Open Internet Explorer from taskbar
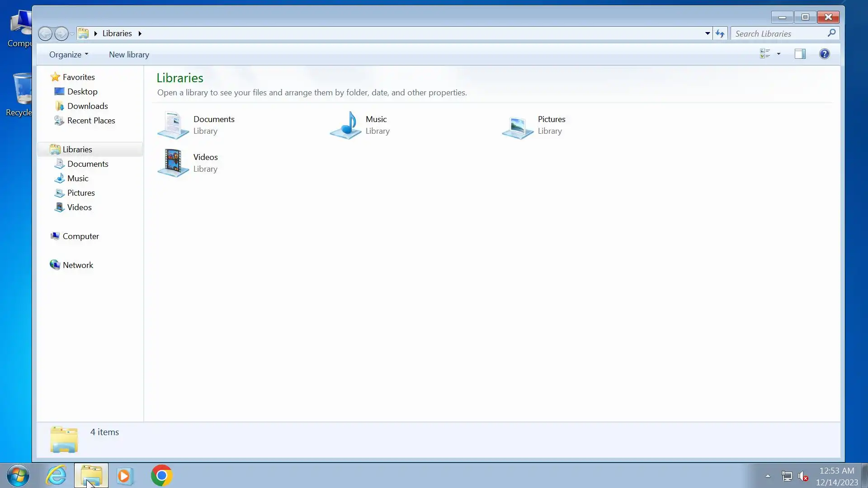Image resolution: width=868 pixels, height=488 pixels. [57, 476]
